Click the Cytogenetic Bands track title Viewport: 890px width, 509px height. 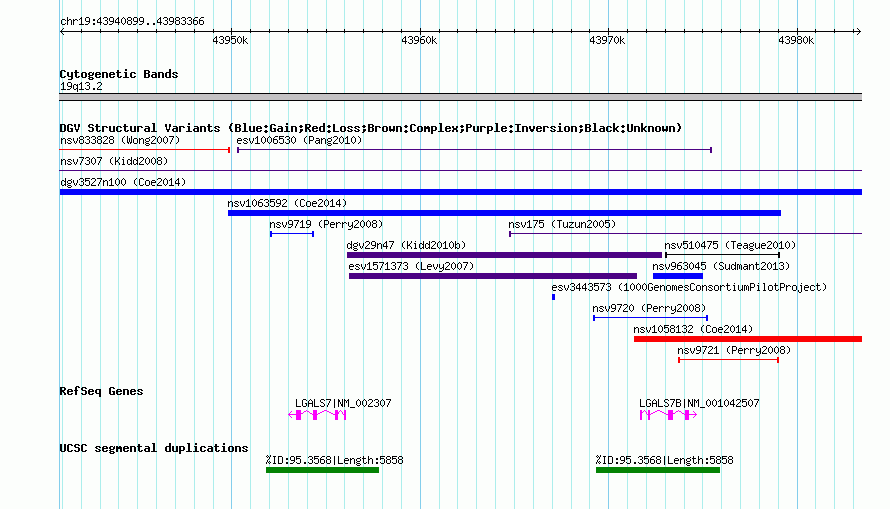pos(119,74)
